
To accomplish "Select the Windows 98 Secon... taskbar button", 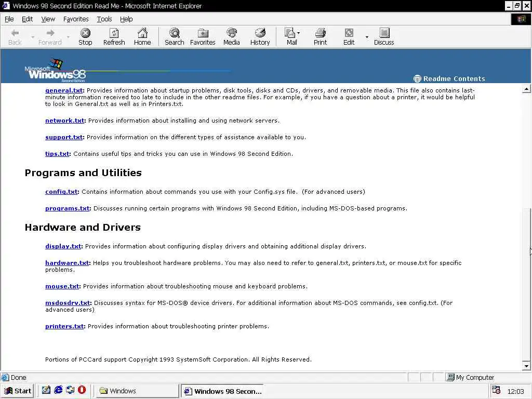I will (x=222, y=391).
